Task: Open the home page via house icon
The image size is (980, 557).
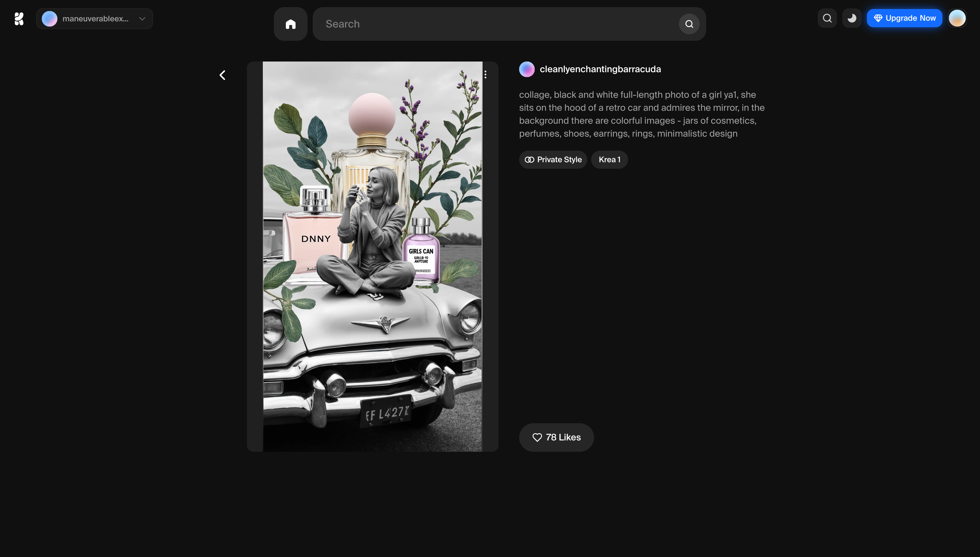Action: pos(291,24)
